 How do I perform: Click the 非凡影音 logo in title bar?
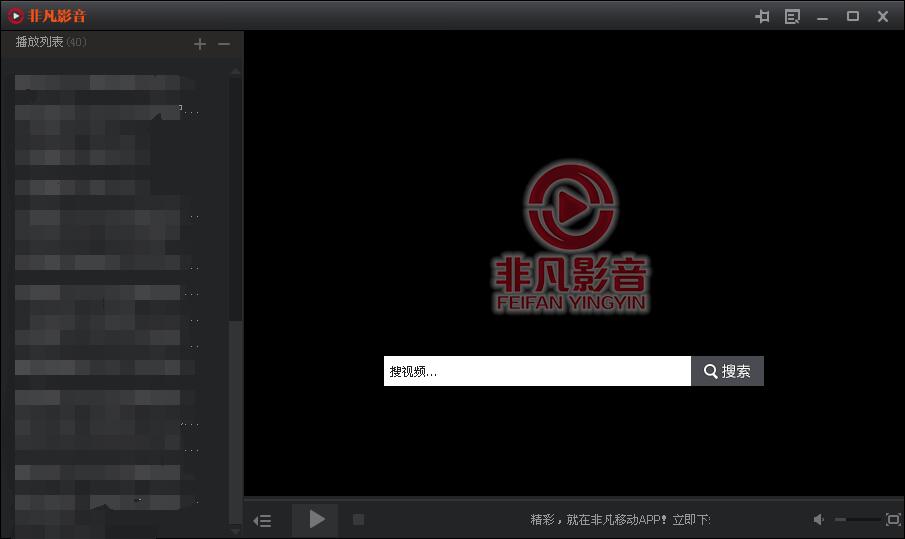point(47,16)
